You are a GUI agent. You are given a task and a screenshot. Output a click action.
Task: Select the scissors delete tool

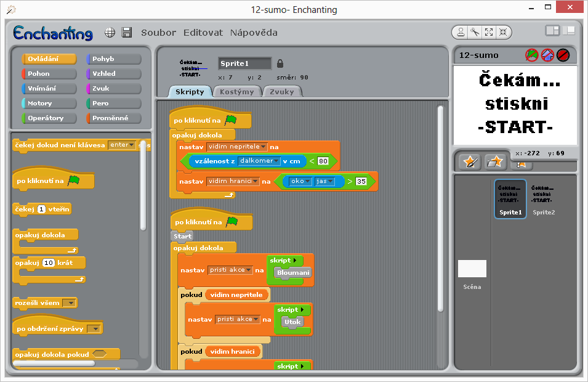pos(475,33)
